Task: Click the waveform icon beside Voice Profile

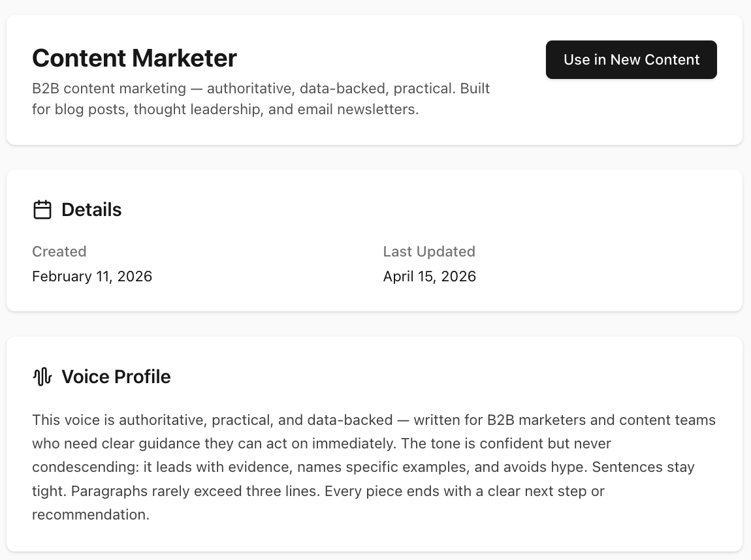Action: tap(42, 377)
